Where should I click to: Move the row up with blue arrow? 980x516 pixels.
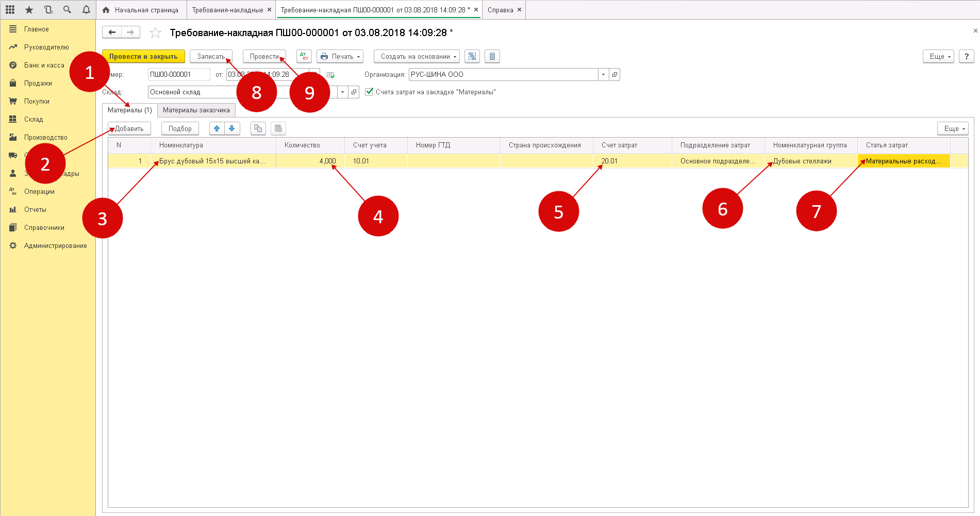pyautogui.click(x=217, y=128)
